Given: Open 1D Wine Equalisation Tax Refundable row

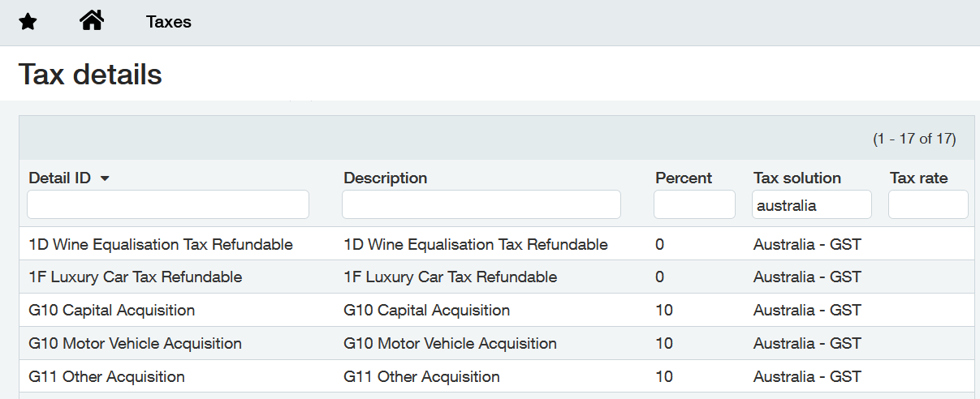Looking at the screenshot, I should 497,244.
